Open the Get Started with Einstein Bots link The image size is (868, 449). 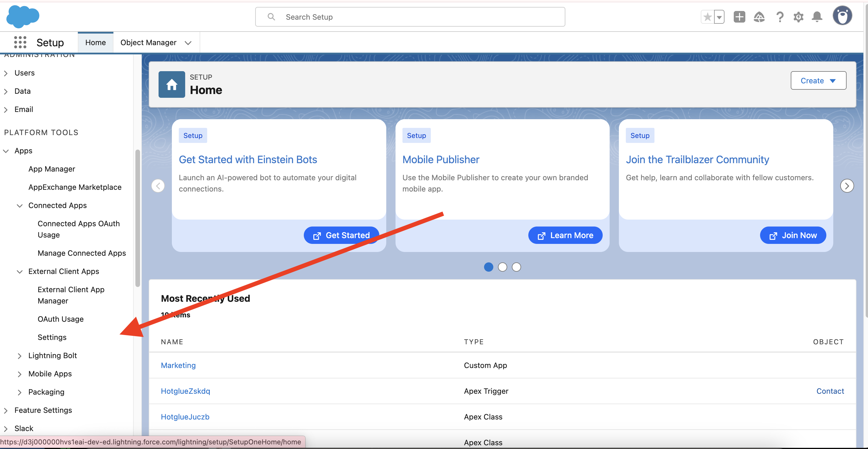coord(248,159)
